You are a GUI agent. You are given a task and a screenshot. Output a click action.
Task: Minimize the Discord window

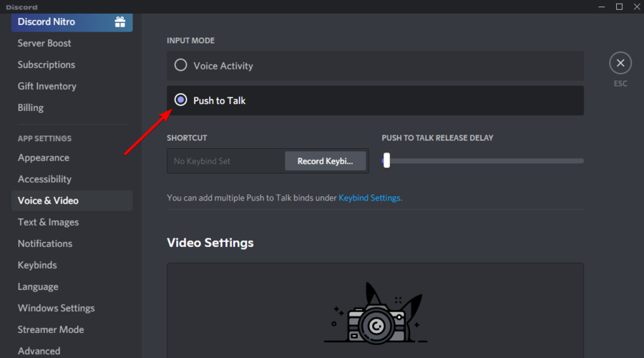[x=602, y=6]
